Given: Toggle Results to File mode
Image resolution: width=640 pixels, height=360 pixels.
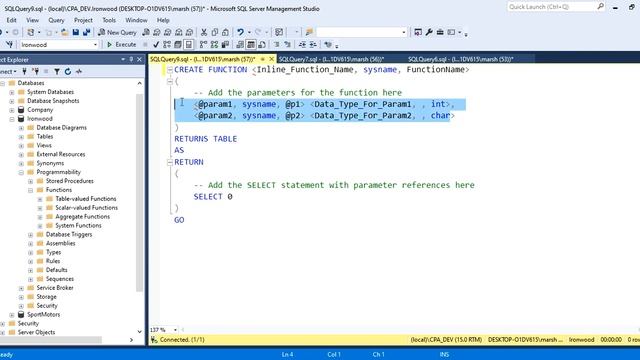Looking at the screenshot, I should 262,44.
